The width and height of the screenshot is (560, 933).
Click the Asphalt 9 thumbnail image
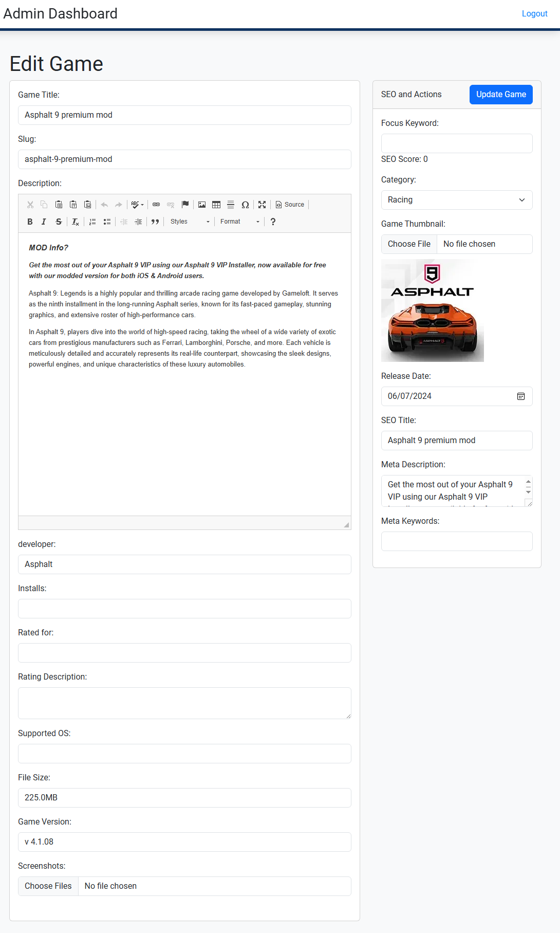(433, 310)
